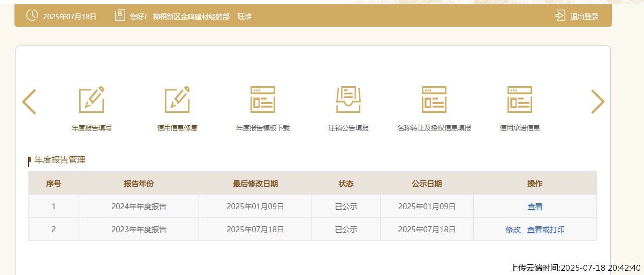644x275 pixels.
Task: Click 修改 for the 2023 report
Action: [x=513, y=230]
